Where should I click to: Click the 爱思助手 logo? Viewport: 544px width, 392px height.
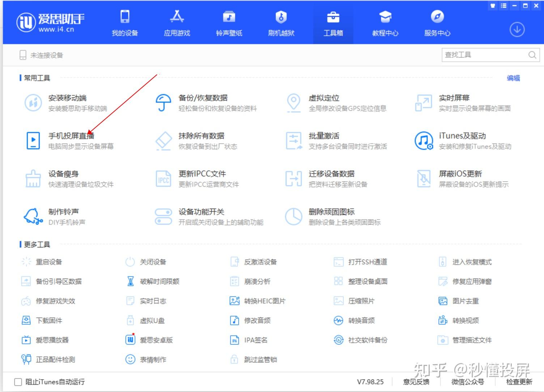pos(50,22)
